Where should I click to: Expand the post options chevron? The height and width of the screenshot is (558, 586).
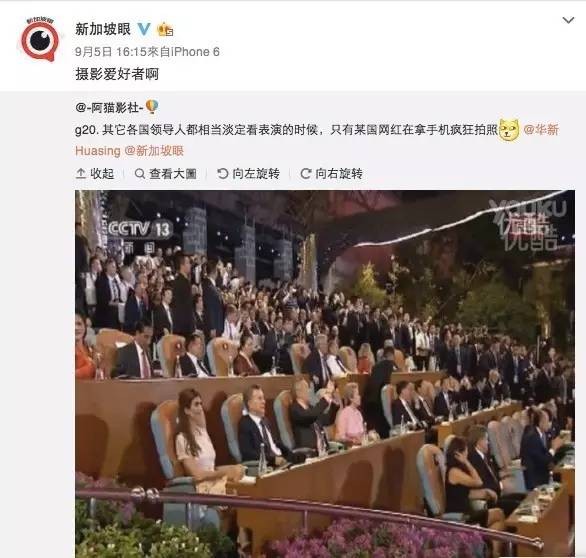568,21
